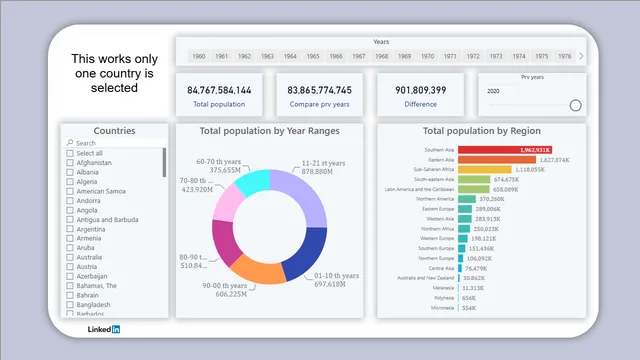This screenshot has width=640, height=360.
Task: Pick year 1968 in Years slicer
Action: tap(382, 56)
